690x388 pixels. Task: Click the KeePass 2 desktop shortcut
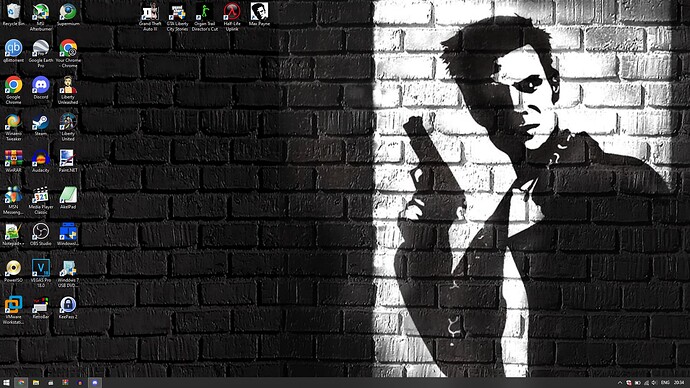click(68, 307)
